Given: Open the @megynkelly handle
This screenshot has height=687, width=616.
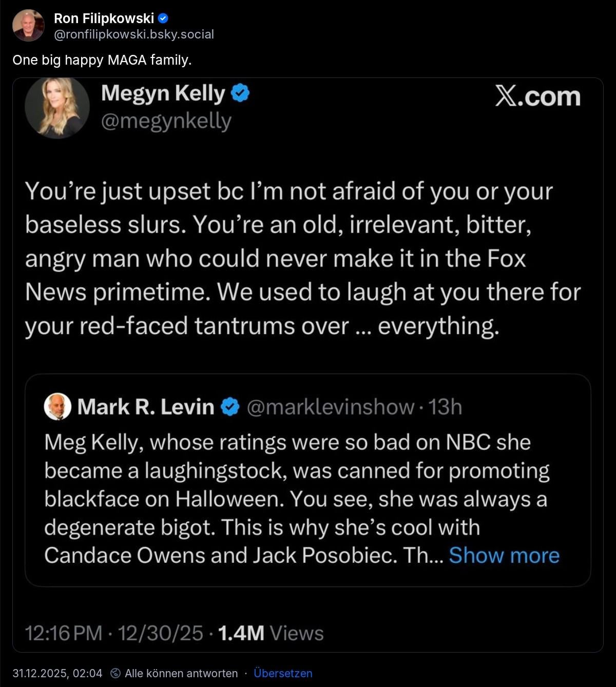Looking at the screenshot, I should [166, 121].
